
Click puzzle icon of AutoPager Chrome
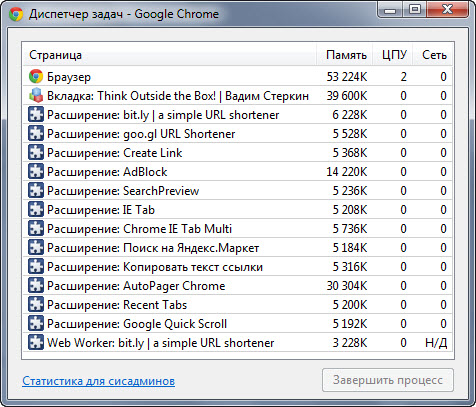click(x=36, y=286)
